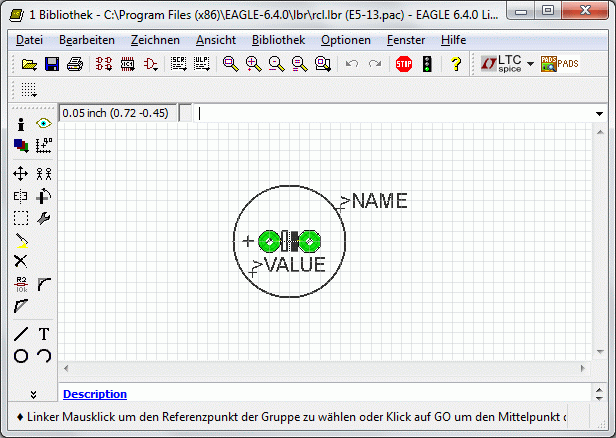Select the Circle drawing tool
The width and height of the screenshot is (616, 438).
point(21,356)
